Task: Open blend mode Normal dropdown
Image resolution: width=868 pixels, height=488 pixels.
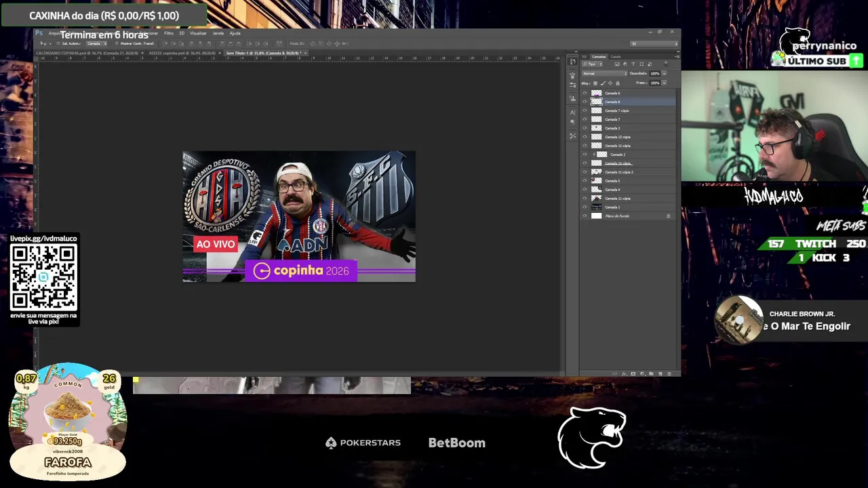Action: [604, 73]
